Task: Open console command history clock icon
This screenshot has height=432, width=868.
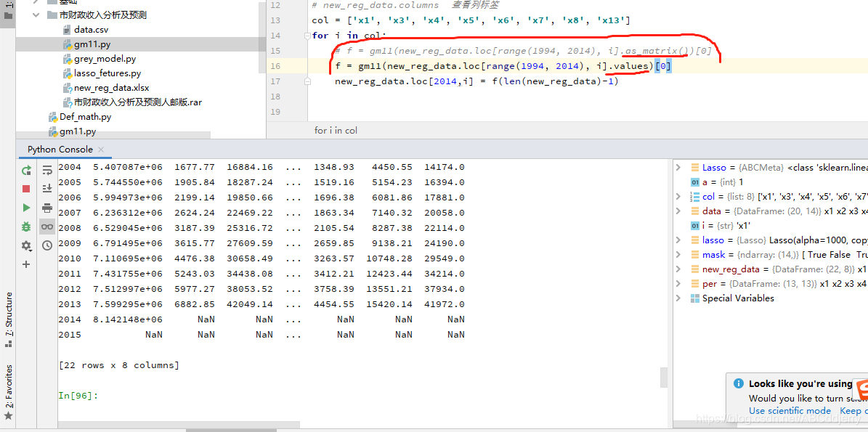Action: (47, 245)
